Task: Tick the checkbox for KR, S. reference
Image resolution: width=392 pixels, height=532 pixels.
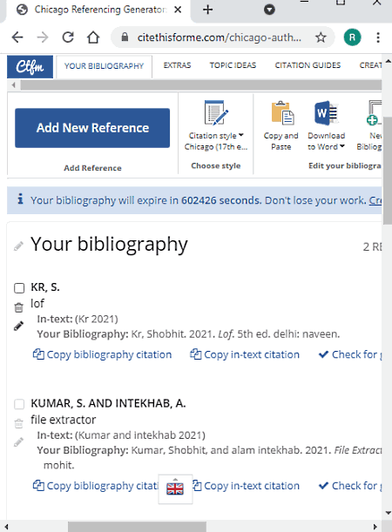Action: point(19,288)
